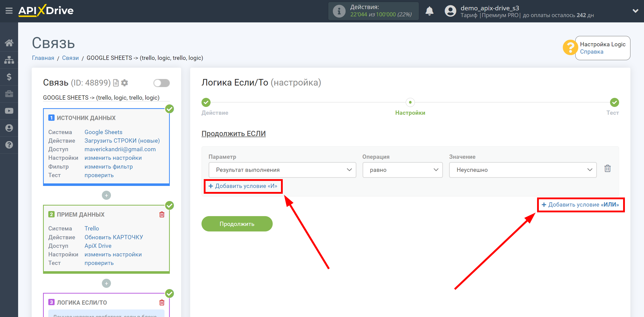Click Добавить условие И button
The height and width of the screenshot is (317, 644).
click(242, 186)
